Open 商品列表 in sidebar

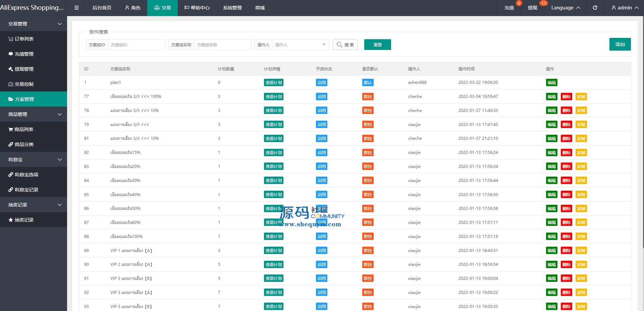pos(34,129)
